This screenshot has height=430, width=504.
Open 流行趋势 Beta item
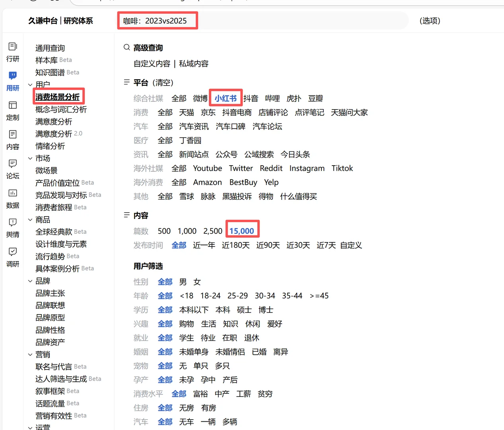point(57,256)
